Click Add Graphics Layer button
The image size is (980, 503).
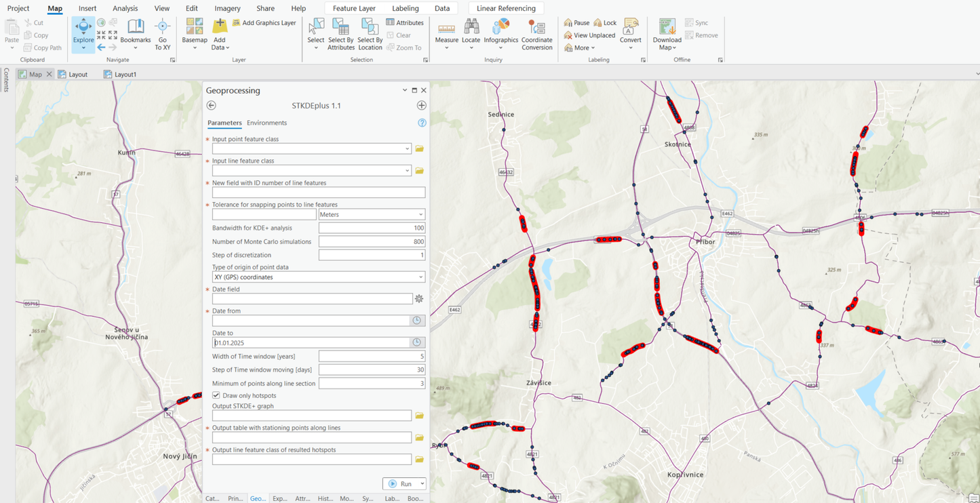tap(264, 23)
